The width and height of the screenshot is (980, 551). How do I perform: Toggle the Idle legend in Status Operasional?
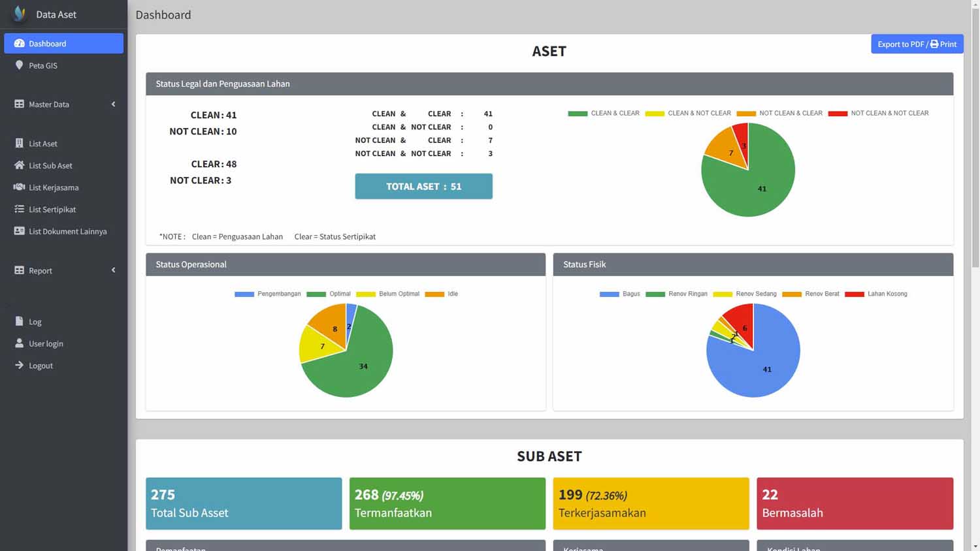coord(442,294)
